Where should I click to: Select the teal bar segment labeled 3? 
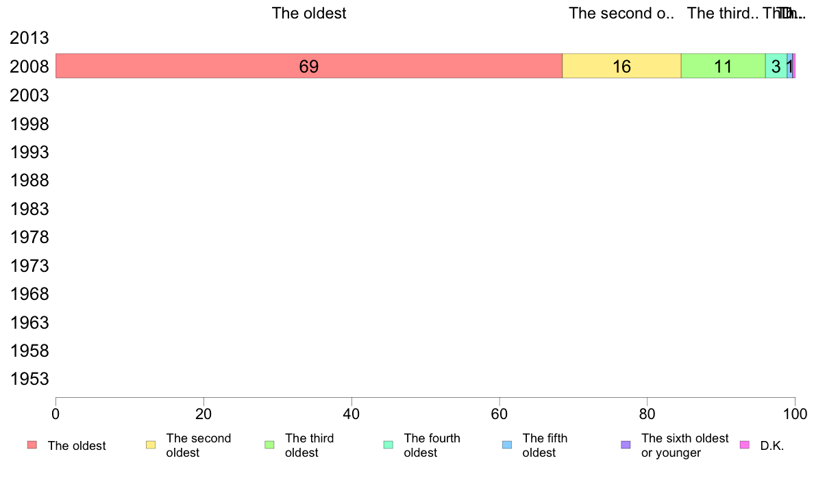776,66
